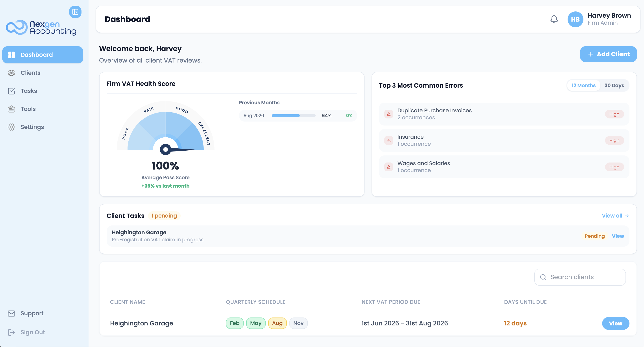This screenshot has height=347, width=644.
Task: Click the Nov schedule badge
Action: pyautogui.click(x=298, y=323)
